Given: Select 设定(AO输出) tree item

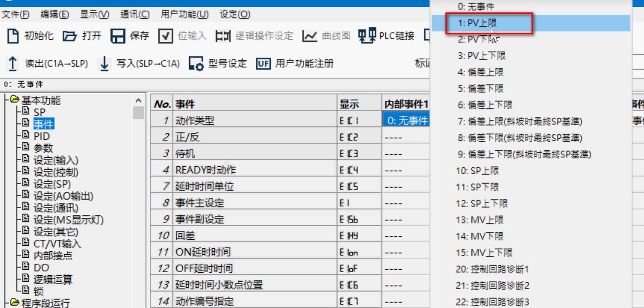Looking at the screenshot, I should click(x=63, y=196).
